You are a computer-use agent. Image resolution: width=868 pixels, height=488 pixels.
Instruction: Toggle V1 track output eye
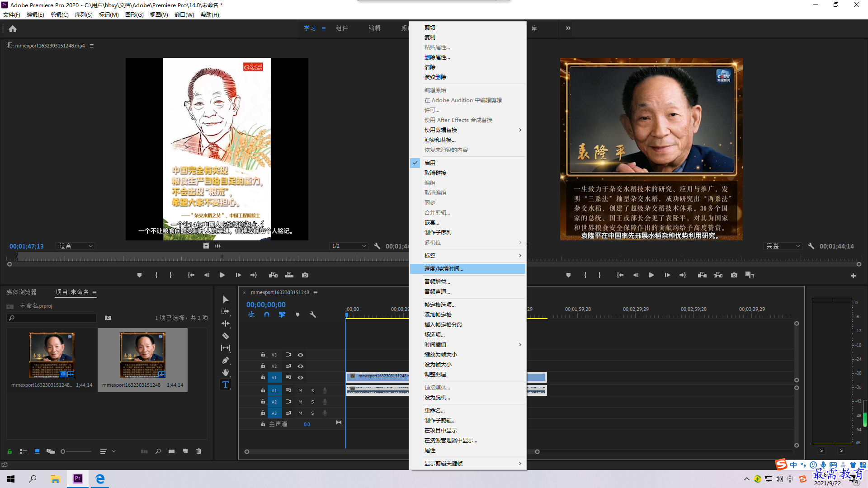tap(300, 377)
